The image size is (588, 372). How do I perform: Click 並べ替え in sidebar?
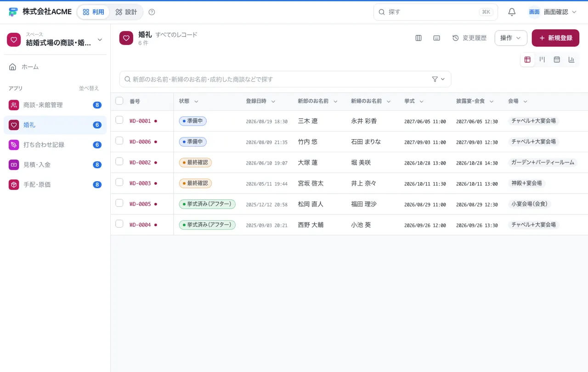pos(89,88)
